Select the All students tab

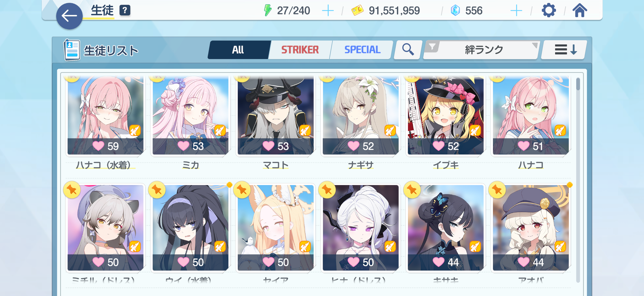pyautogui.click(x=238, y=50)
